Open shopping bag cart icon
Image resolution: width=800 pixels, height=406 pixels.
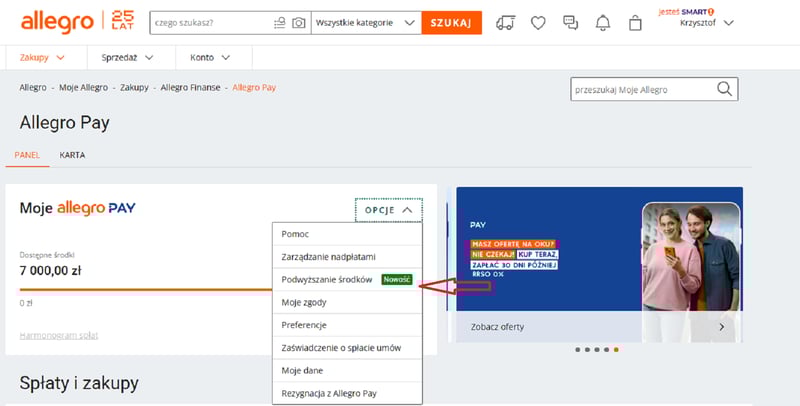pos(635,22)
